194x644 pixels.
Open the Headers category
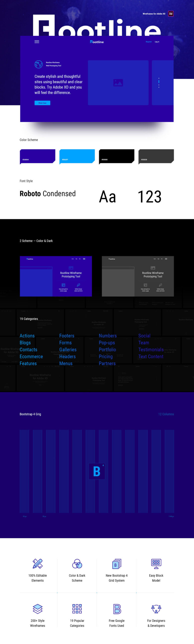[68, 356]
